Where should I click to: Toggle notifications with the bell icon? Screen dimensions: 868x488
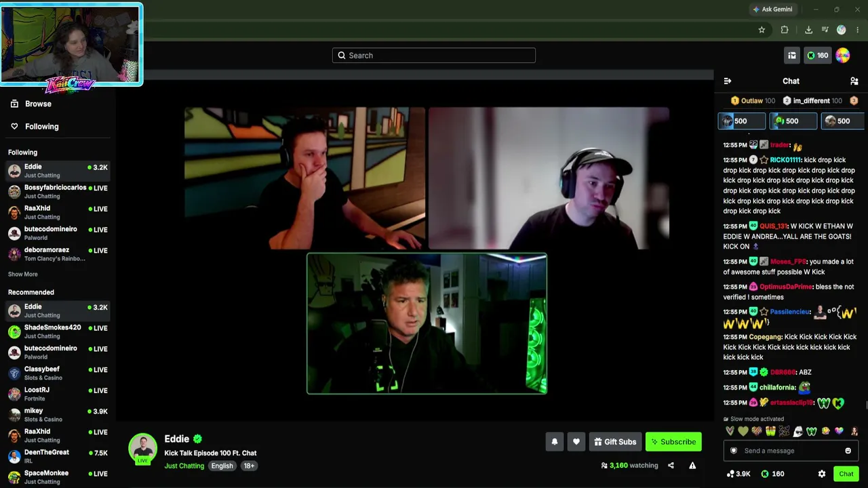(x=555, y=442)
